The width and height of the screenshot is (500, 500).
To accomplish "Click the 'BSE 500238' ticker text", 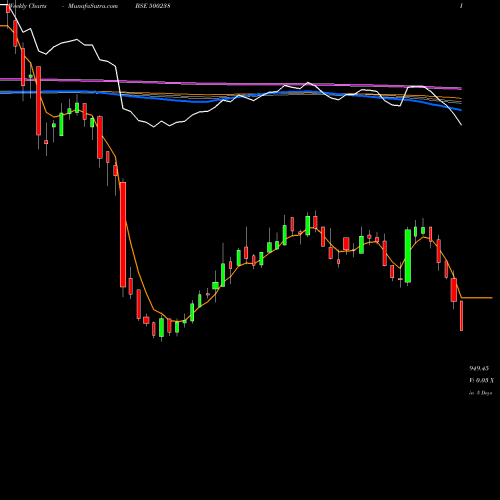I will click(153, 6).
